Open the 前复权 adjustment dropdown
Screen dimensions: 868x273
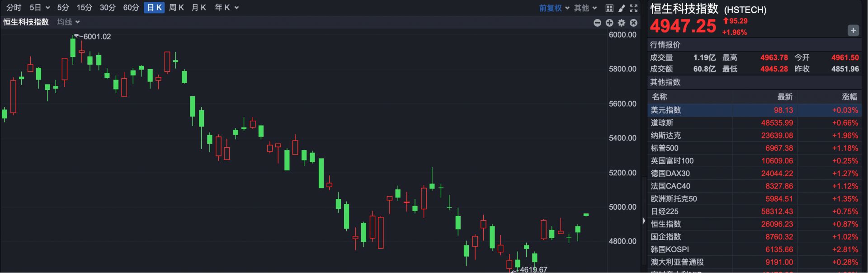(554, 8)
